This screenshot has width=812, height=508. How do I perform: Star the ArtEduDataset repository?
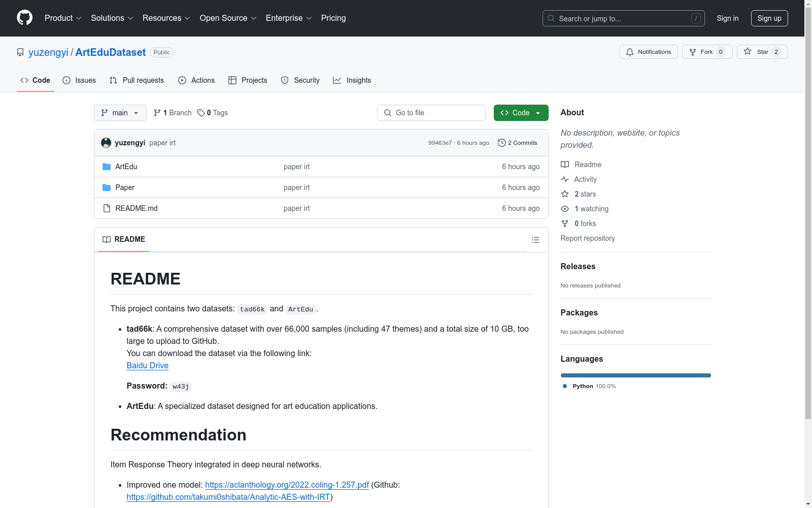pyautogui.click(x=762, y=52)
